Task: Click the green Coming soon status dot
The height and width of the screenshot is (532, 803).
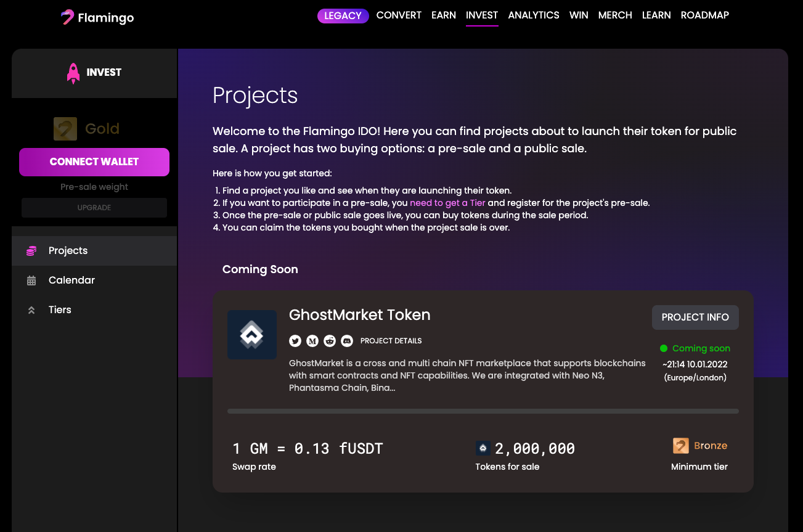Action: tap(664, 348)
